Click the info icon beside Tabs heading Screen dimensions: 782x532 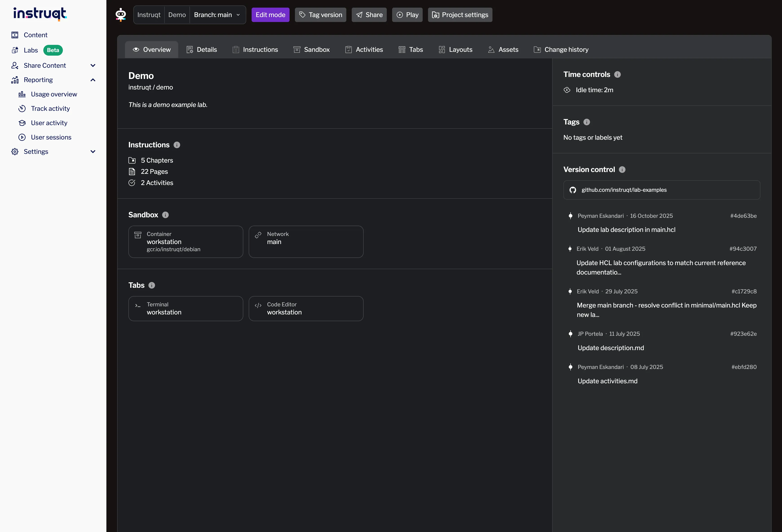click(x=152, y=285)
